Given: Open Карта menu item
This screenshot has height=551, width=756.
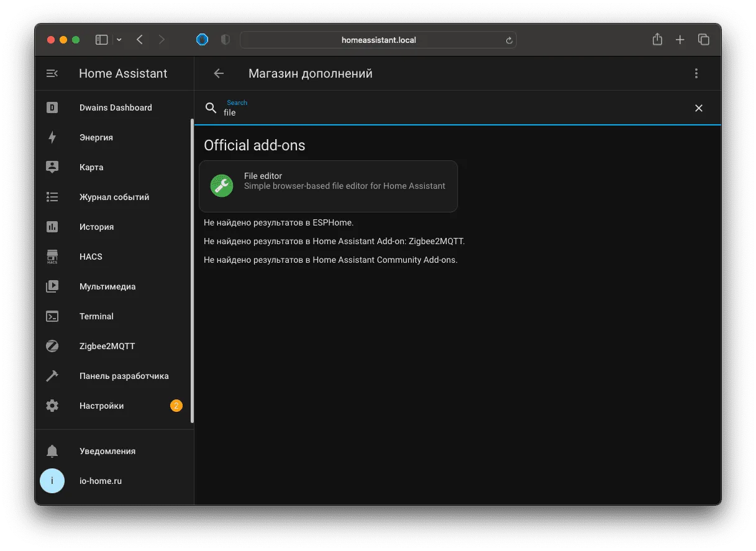Looking at the screenshot, I should point(114,167).
